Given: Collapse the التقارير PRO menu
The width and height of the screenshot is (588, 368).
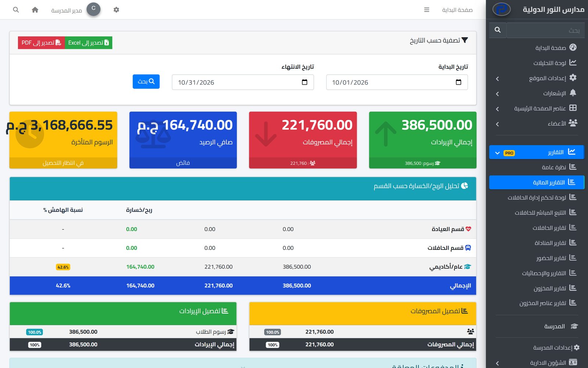Looking at the screenshot, I should tap(537, 152).
